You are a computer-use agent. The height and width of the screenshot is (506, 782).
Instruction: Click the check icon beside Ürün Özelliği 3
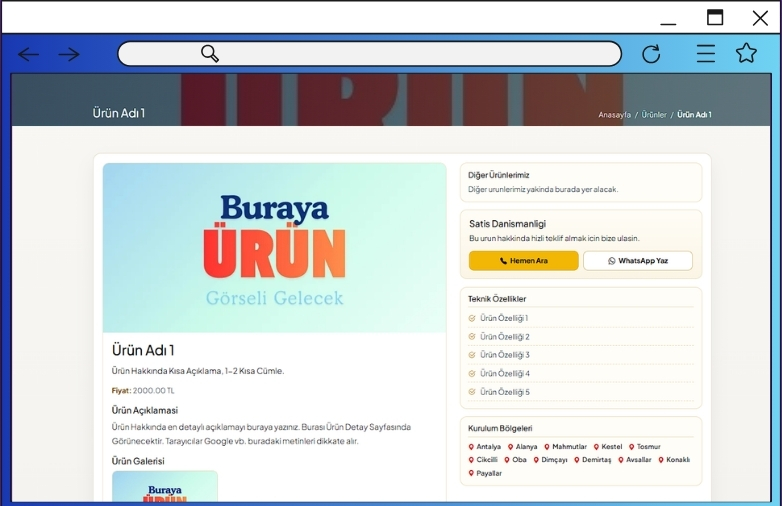[472, 355]
